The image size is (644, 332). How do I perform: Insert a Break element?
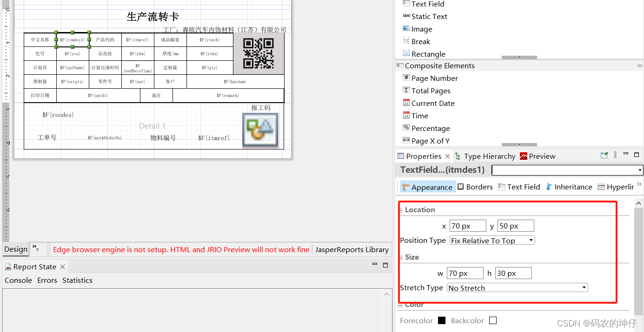pyautogui.click(x=420, y=41)
